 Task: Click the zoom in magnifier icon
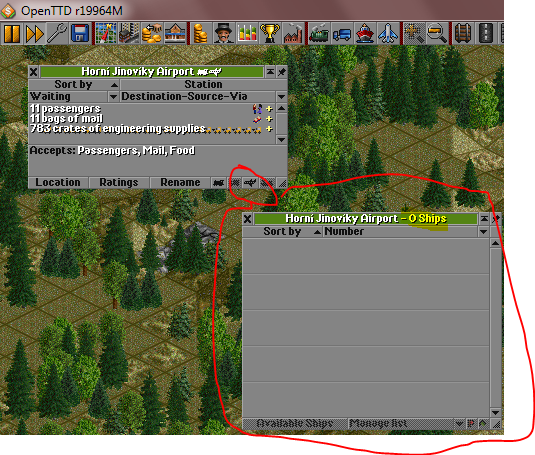414,33
